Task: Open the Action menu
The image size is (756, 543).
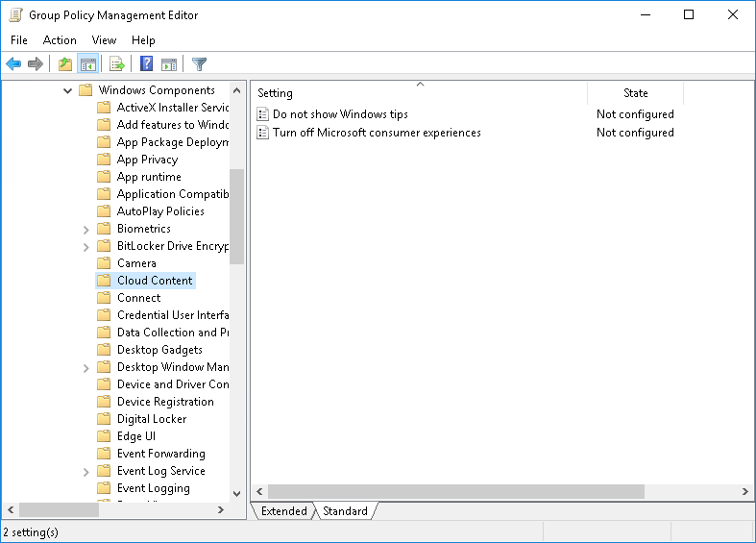Action: tap(60, 40)
